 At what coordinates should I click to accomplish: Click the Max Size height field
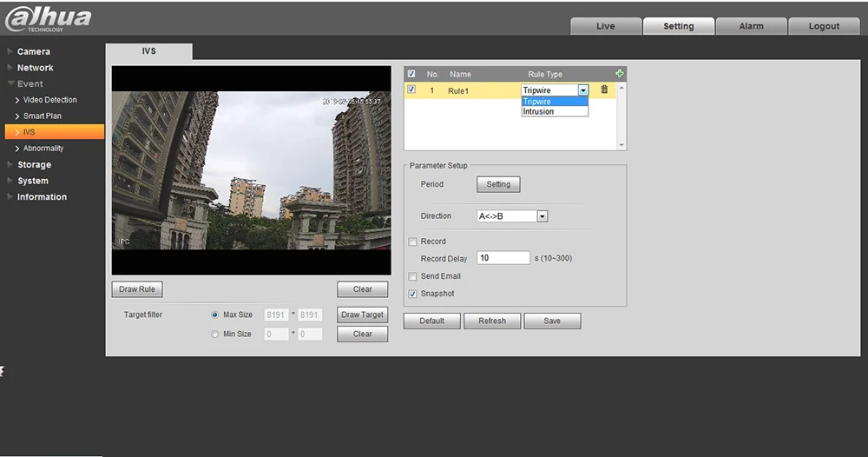[310, 315]
